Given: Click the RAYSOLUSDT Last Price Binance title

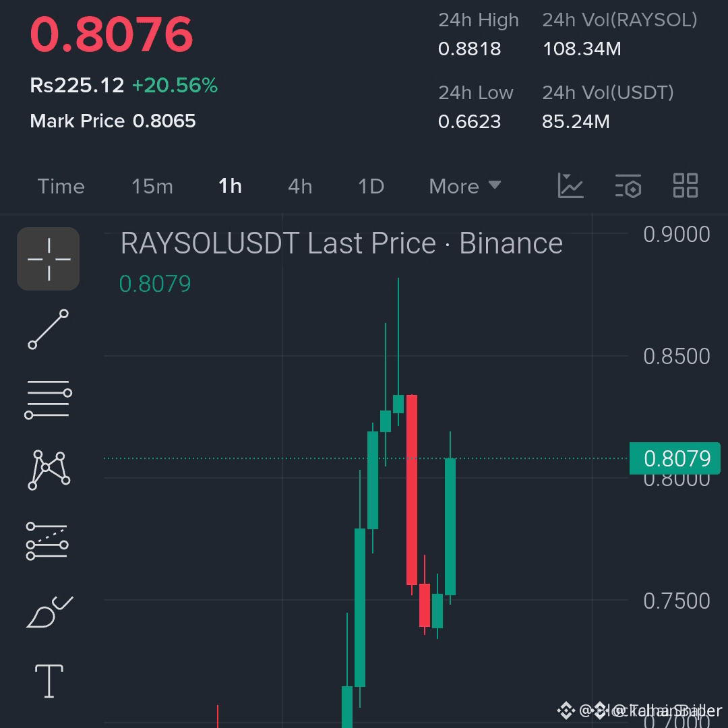Looking at the screenshot, I should 342,243.
